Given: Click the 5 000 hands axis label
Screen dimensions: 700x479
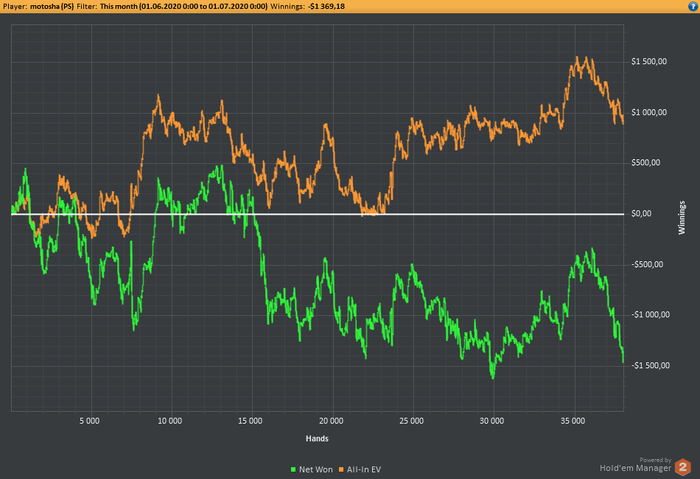Looking at the screenshot, I should (90, 421).
